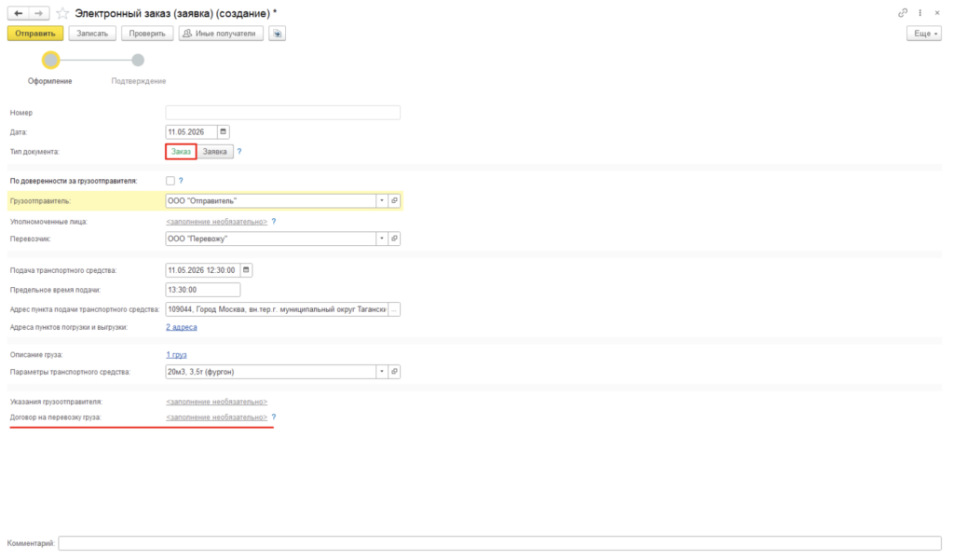Screen dimensions: 954x560
Task: Open the Указания грузоотправителя optional link
Action: [216, 402]
